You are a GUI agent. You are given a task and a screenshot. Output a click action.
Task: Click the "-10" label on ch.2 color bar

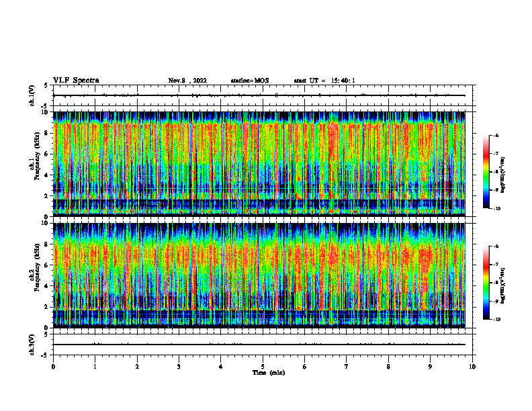[x=496, y=320]
